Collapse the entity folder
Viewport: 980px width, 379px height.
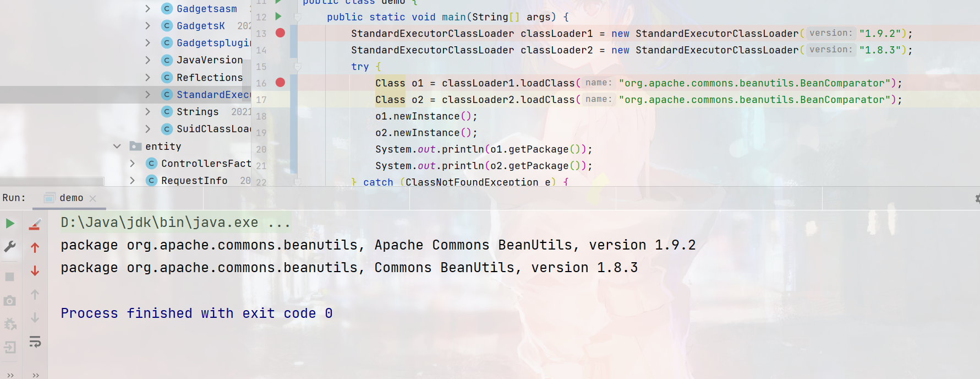[x=117, y=146]
